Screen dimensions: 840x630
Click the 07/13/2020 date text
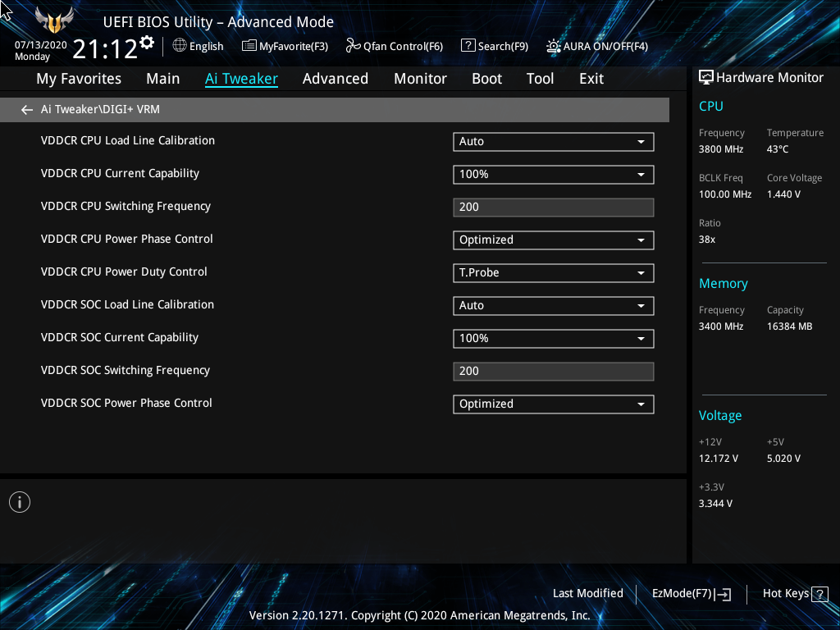[41, 45]
